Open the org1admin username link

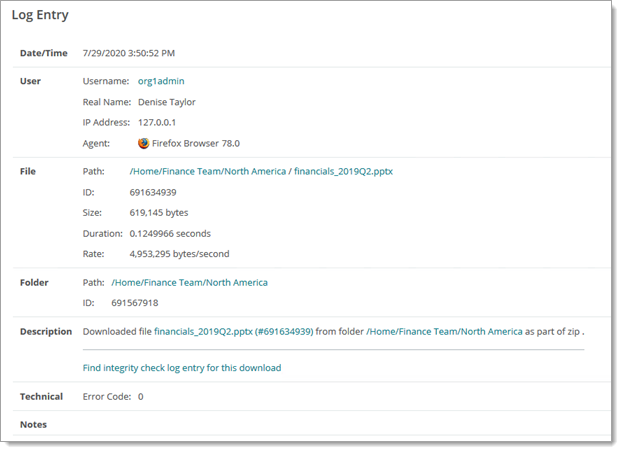161,81
